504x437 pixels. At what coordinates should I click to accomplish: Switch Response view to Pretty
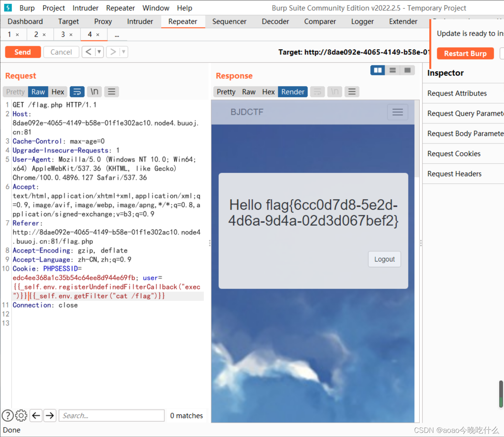coord(226,92)
